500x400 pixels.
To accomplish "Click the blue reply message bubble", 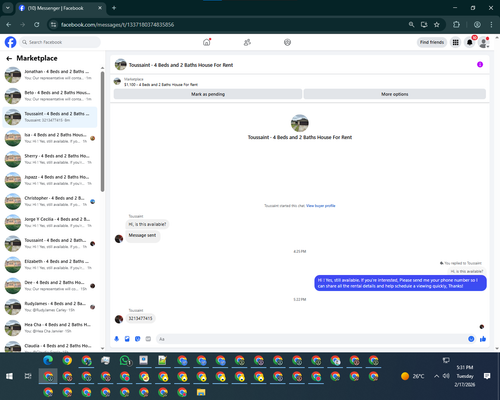I will pyautogui.click(x=400, y=283).
